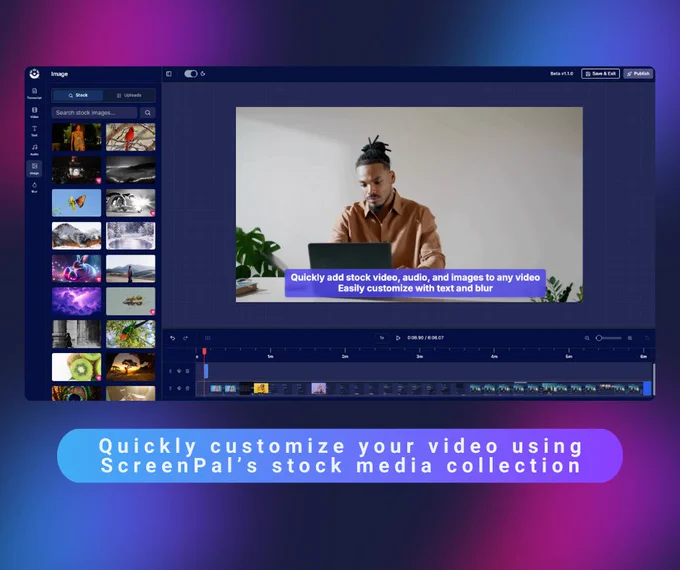Click the "Beta v1.1.0" version label
Image resolution: width=680 pixels, height=570 pixels.
tap(562, 74)
